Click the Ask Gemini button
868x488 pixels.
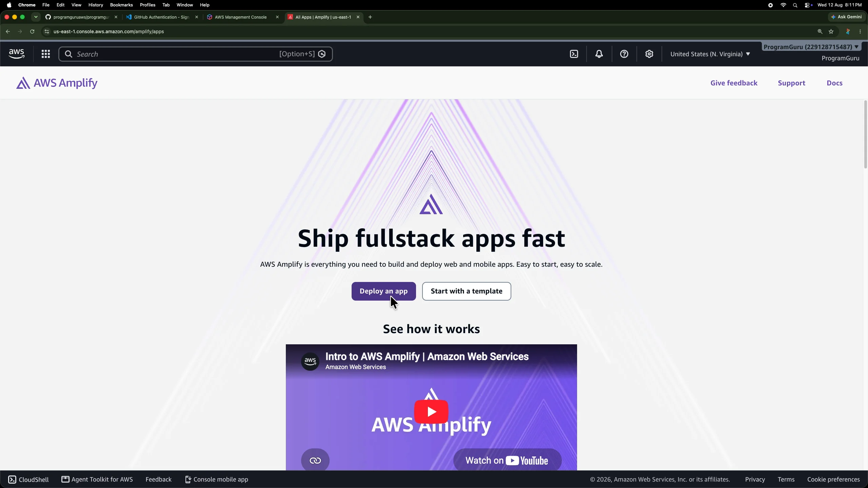[x=847, y=17]
